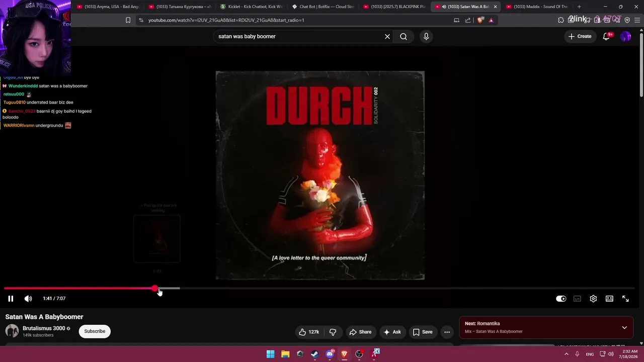Open the Create menu
This screenshot has width=644, height=362.
[x=580, y=36]
